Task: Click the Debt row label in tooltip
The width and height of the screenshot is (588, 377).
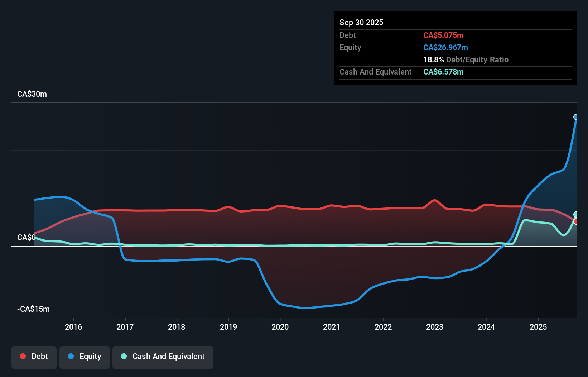Action: [x=347, y=35]
